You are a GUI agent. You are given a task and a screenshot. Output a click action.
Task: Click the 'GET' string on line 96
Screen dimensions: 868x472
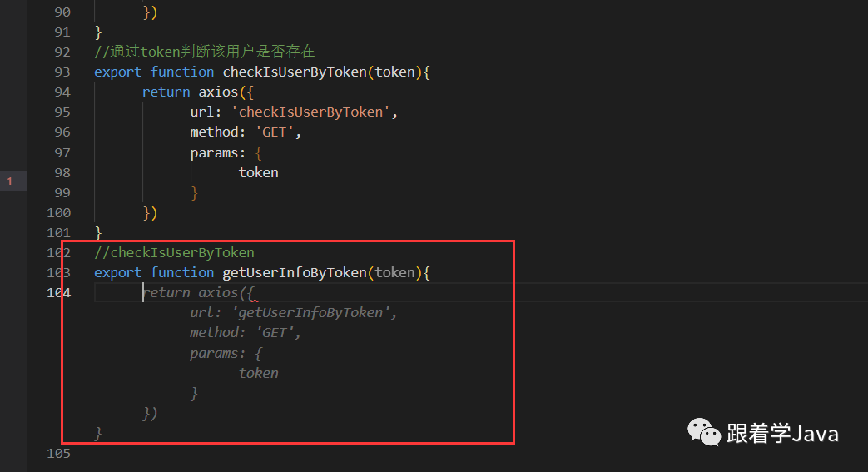click(275, 132)
